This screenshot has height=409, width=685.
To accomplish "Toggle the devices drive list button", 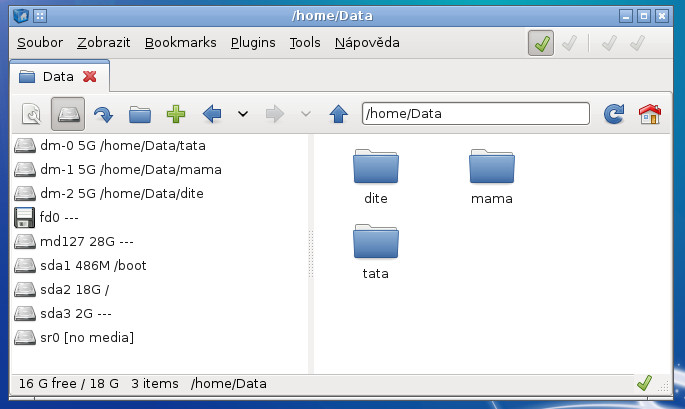I will (x=68, y=114).
